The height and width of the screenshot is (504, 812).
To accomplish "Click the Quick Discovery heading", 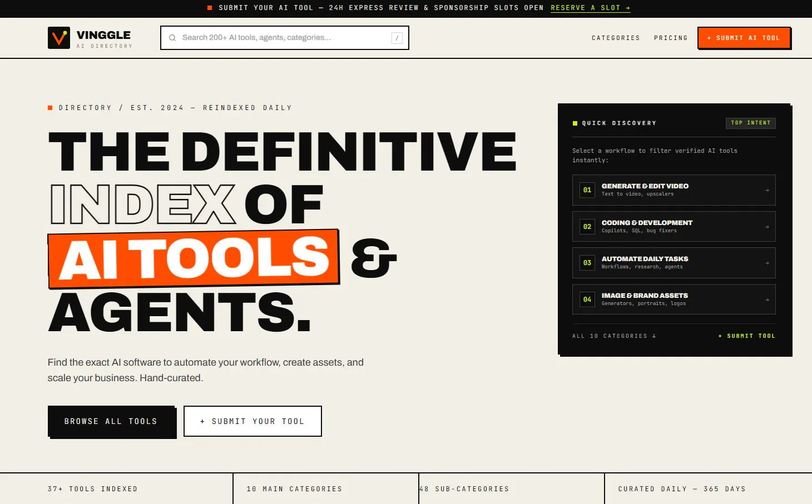I will 619,123.
